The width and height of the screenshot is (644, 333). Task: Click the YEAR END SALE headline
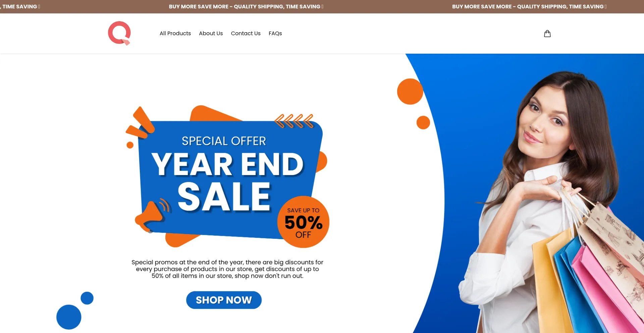227,181
